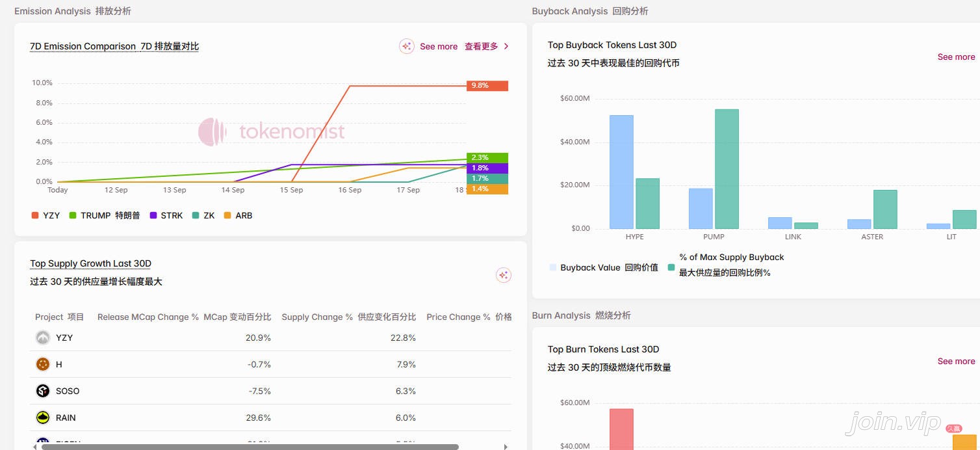Click the 9.8% orange value label
The width and height of the screenshot is (980, 450).
pos(487,86)
